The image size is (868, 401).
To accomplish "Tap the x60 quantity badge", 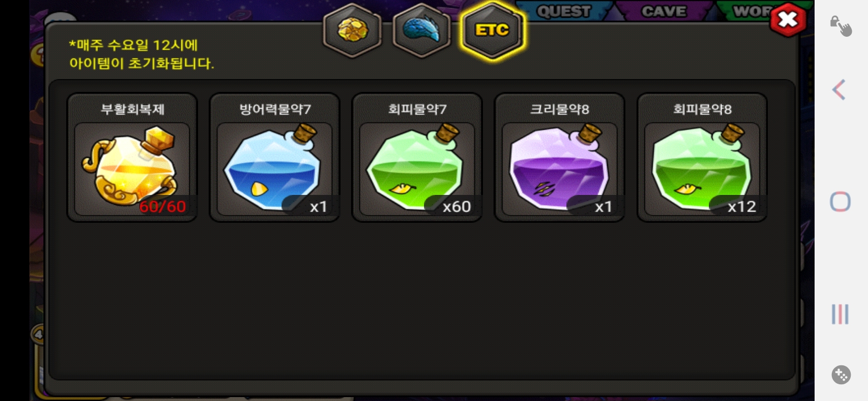I will (x=456, y=207).
